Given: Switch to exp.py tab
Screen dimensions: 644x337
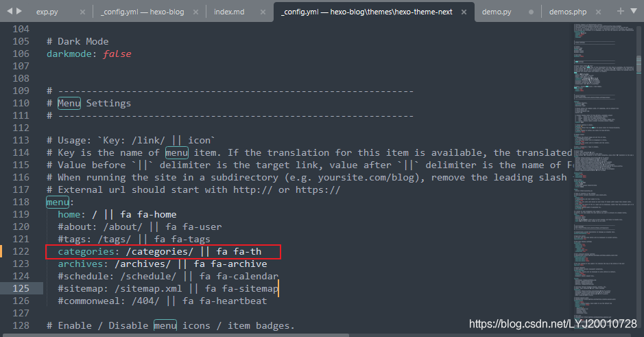Looking at the screenshot, I should (47, 12).
